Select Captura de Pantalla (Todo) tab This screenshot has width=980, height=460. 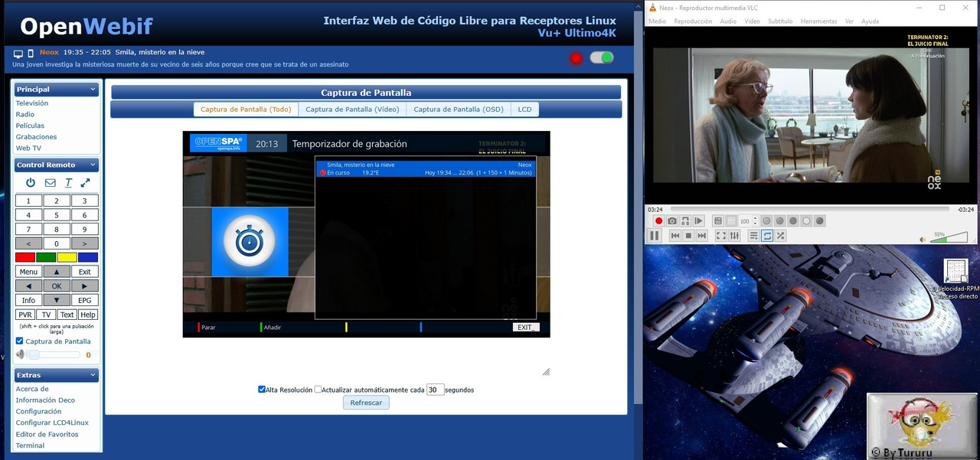click(x=246, y=109)
